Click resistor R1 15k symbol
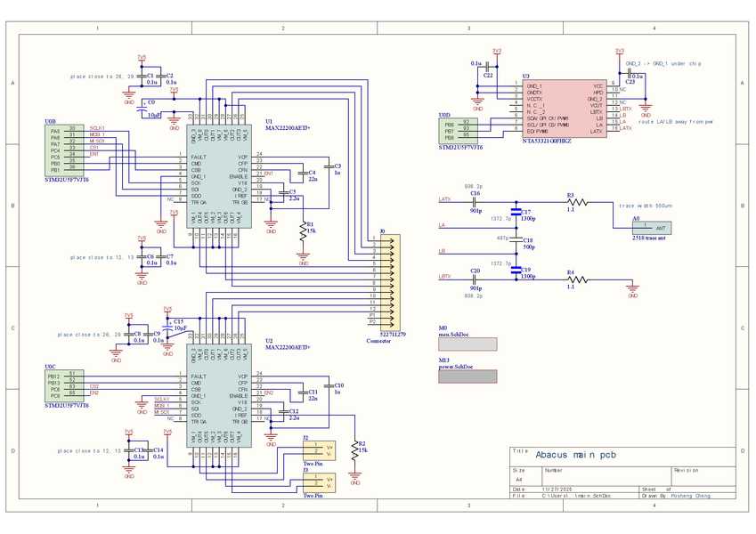756x534 pixels. coord(303,231)
